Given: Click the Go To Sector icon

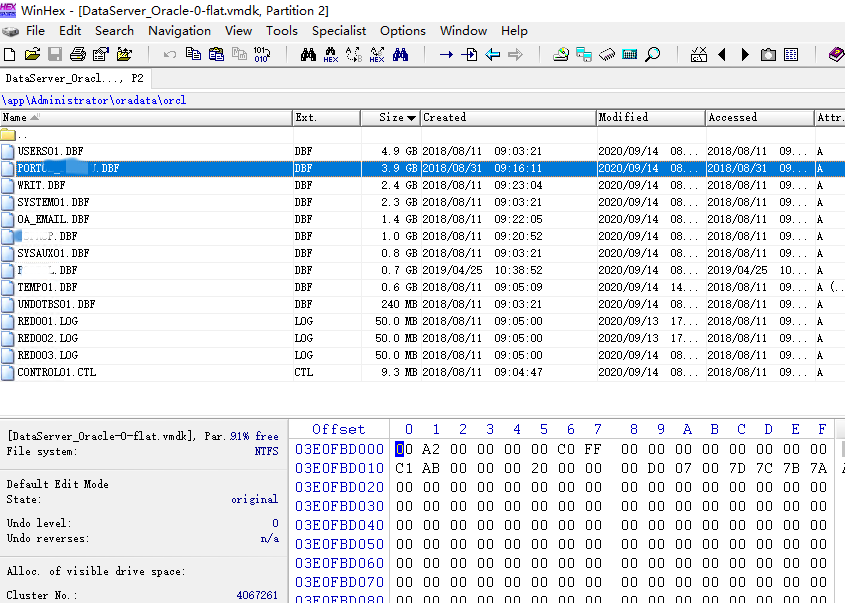Looking at the screenshot, I should [x=469, y=54].
